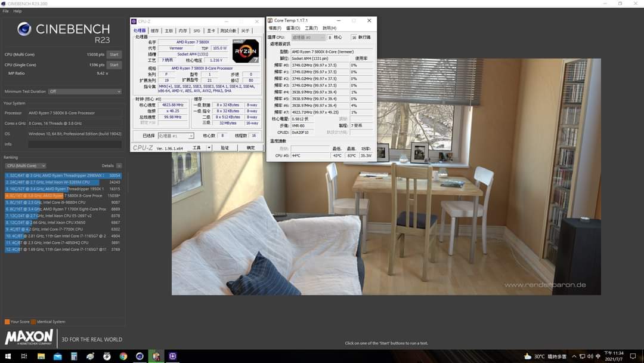Select ranking row Intel Core i9-9880H

(x=63, y=202)
